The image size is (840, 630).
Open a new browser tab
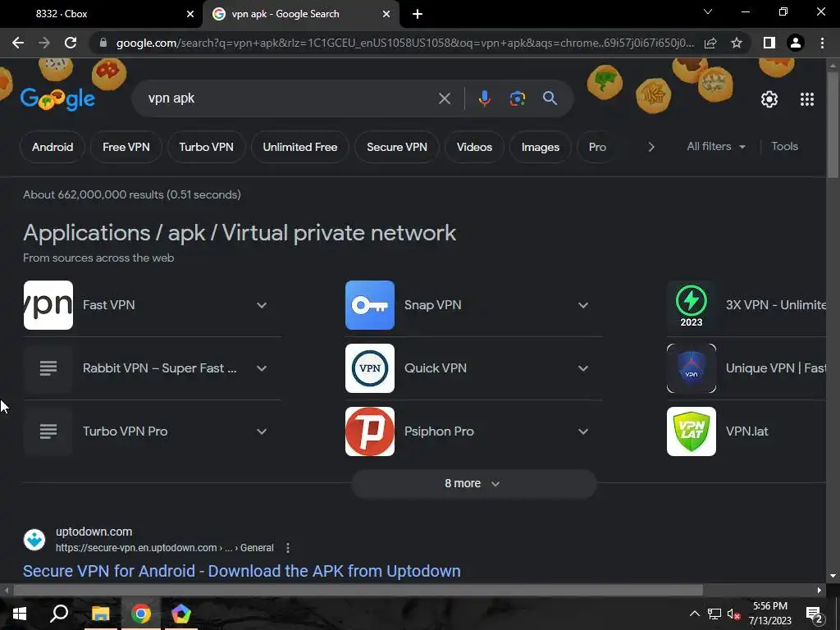click(418, 14)
